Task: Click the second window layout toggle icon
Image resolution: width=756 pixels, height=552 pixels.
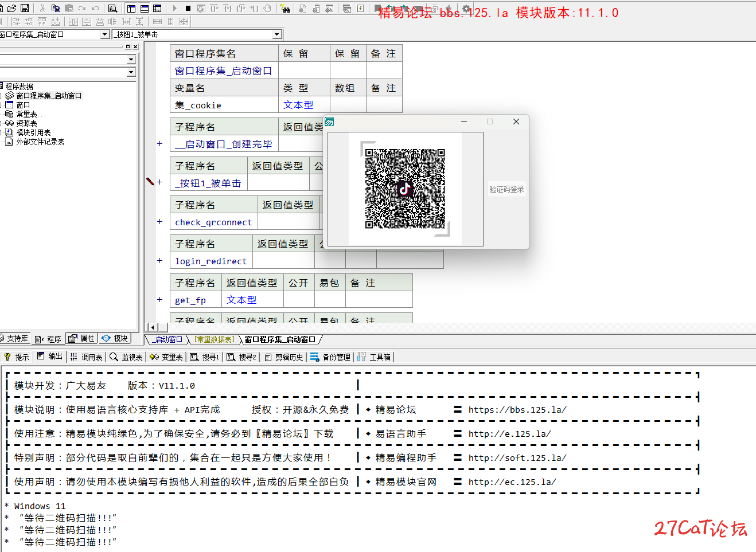Action: 145,8
